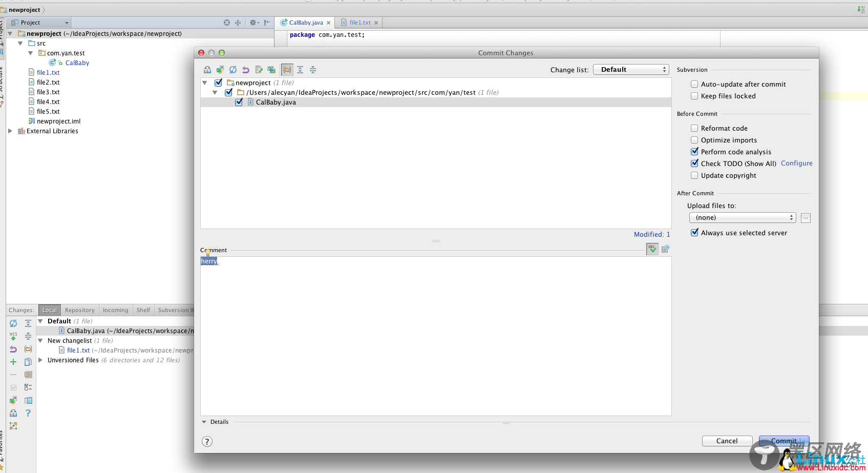Screen dimensions: 868x473
Task: Uncheck Always use selected server
Action: 694,233
